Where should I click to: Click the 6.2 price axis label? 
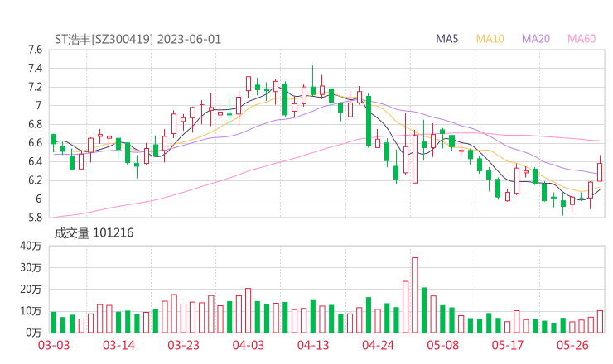35,180
